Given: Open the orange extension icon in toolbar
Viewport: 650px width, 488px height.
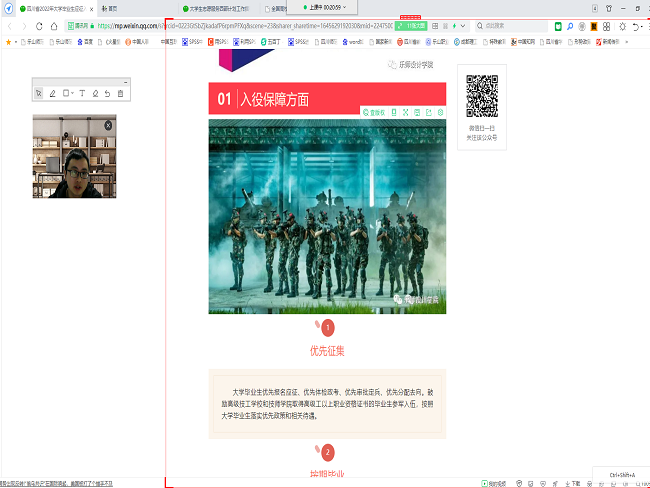Looking at the screenshot, I should pos(594,27).
